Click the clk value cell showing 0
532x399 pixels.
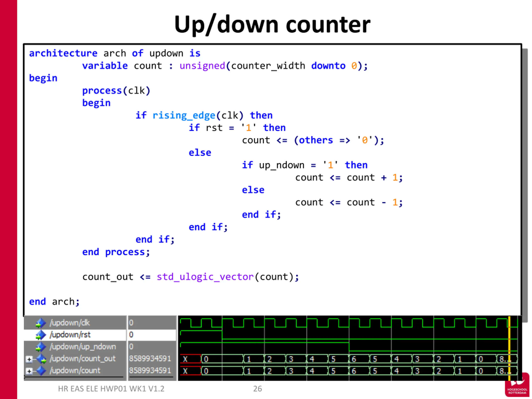click(x=152, y=323)
